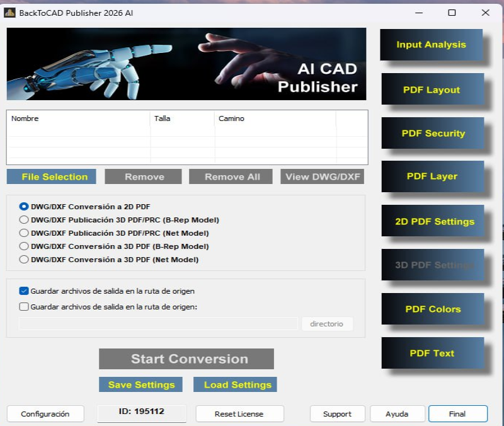This screenshot has width=504, height=426.
Task: Click the Final button
Action: [x=458, y=414]
